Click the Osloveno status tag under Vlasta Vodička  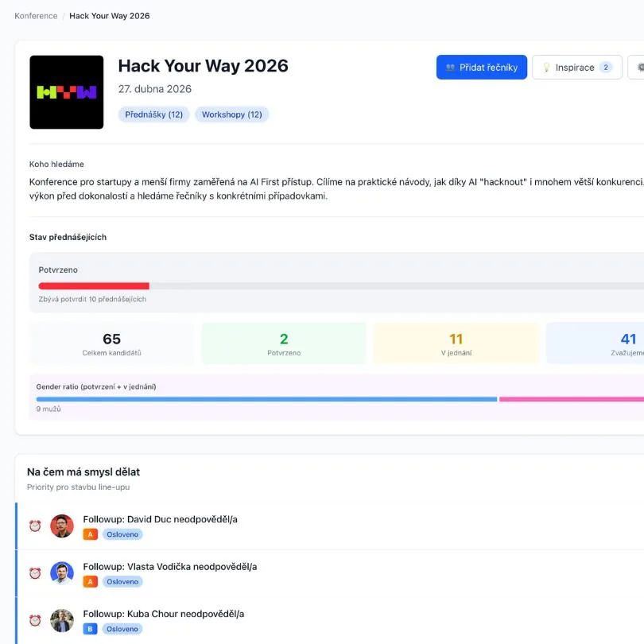point(122,582)
